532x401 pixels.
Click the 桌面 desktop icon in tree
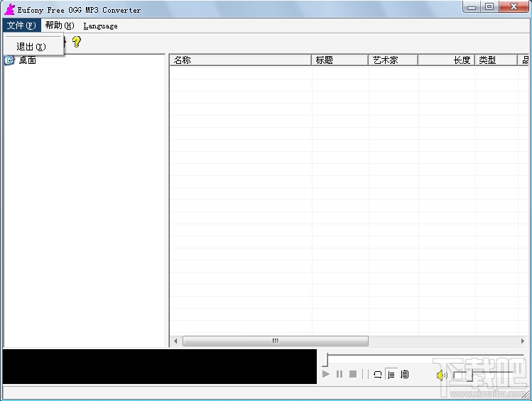coord(9,60)
